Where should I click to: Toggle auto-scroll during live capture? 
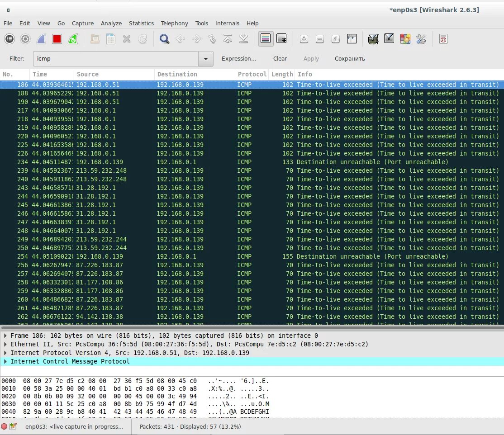(281, 39)
